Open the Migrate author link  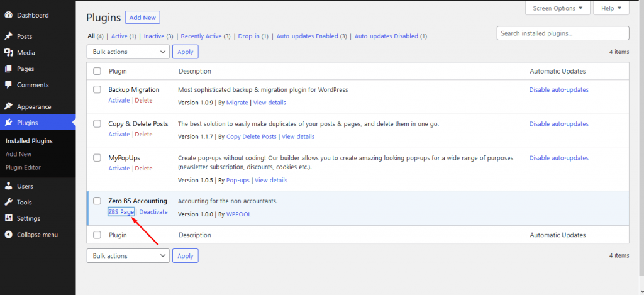[237, 103]
